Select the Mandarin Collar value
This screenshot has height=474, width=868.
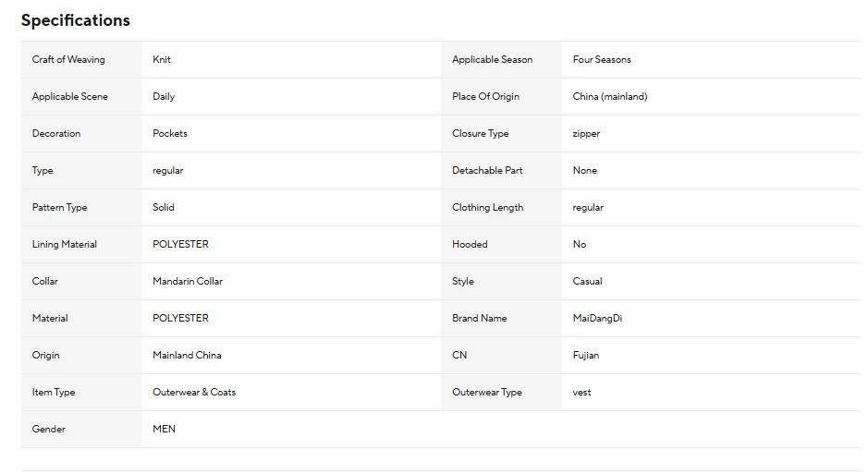click(x=188, y=281)
